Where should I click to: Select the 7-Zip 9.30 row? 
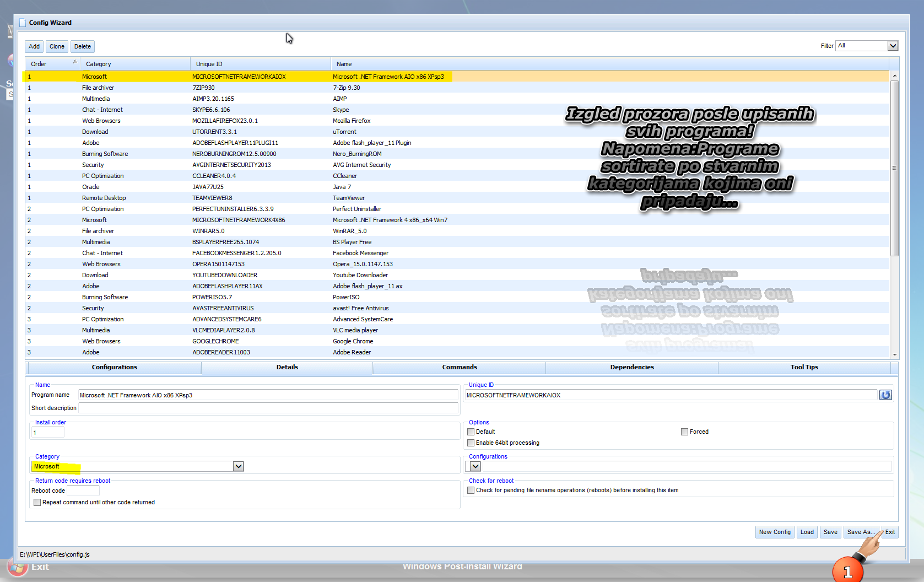457,88
